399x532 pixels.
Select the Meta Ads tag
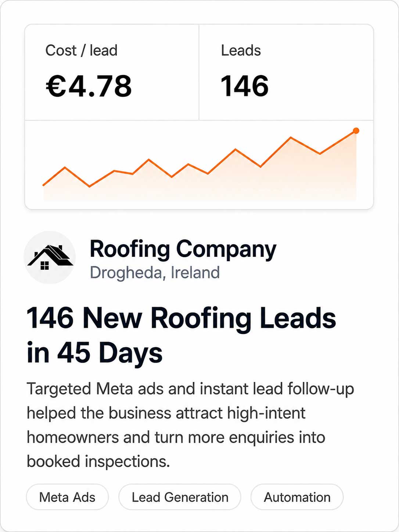click(67, 497)
